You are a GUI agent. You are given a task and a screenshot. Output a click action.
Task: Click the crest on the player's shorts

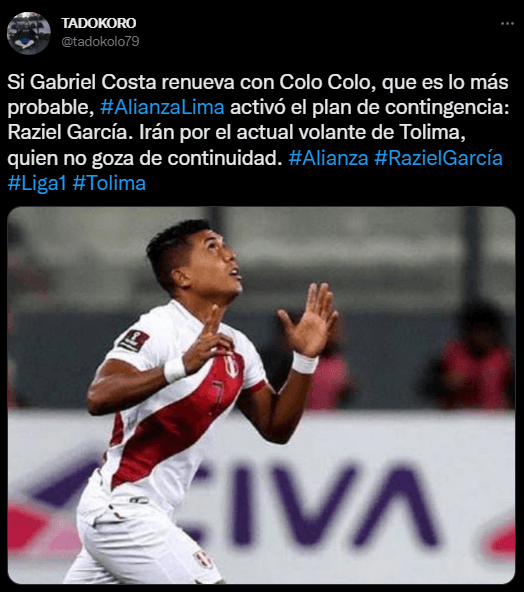pos(203,561)
